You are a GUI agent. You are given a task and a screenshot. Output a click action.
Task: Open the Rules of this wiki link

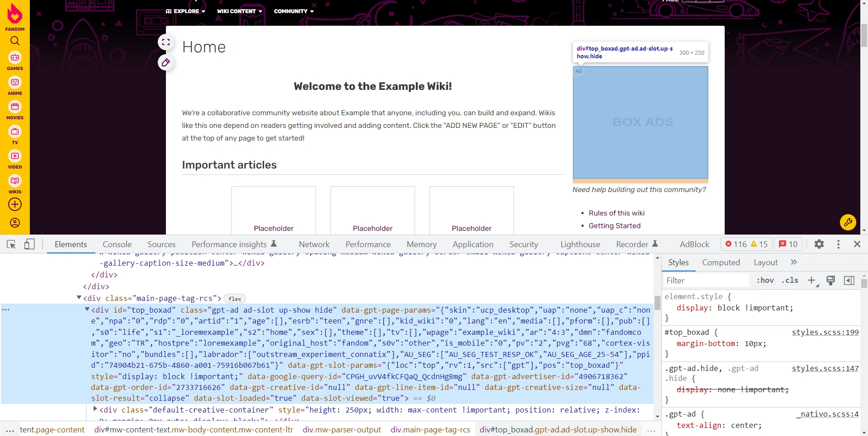click(x=616, y=213)
